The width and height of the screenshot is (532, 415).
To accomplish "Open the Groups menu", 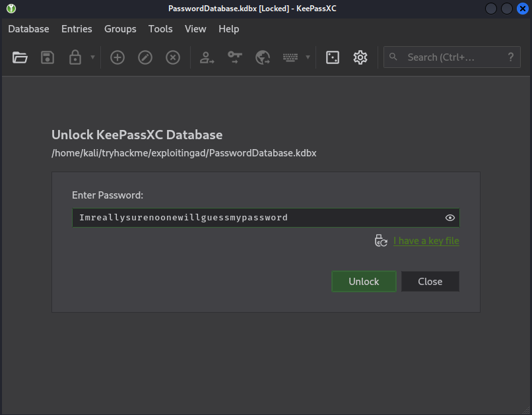I will tap(120, 29).
